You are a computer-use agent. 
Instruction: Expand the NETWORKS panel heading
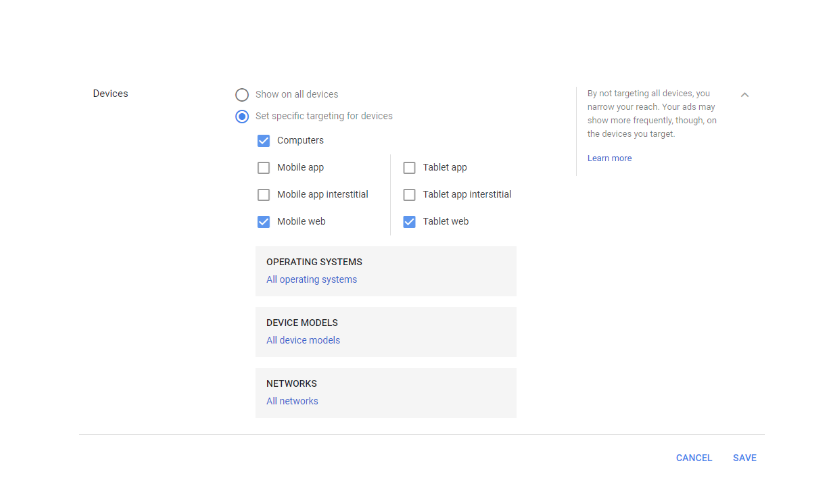pyautogui.click(x=291, y=383)
